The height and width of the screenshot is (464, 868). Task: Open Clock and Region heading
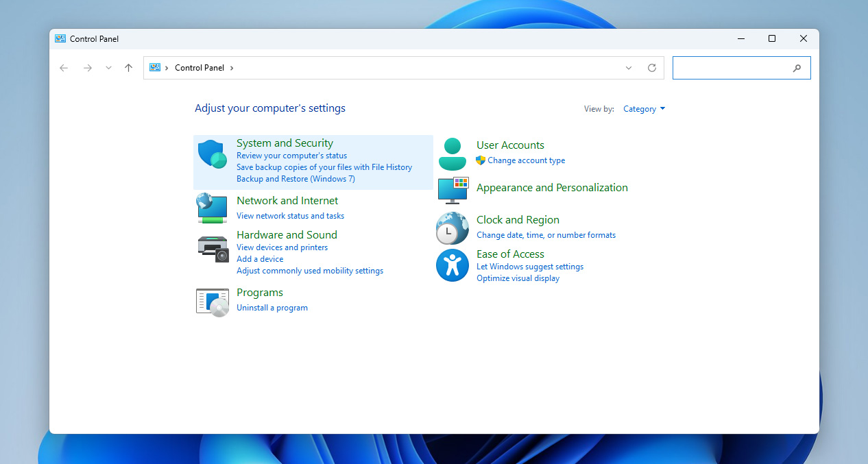(x=518, y=220)
